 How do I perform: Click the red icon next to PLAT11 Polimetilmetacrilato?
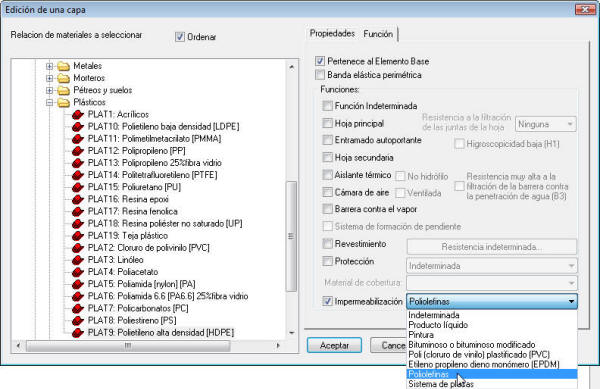[78, 139]
